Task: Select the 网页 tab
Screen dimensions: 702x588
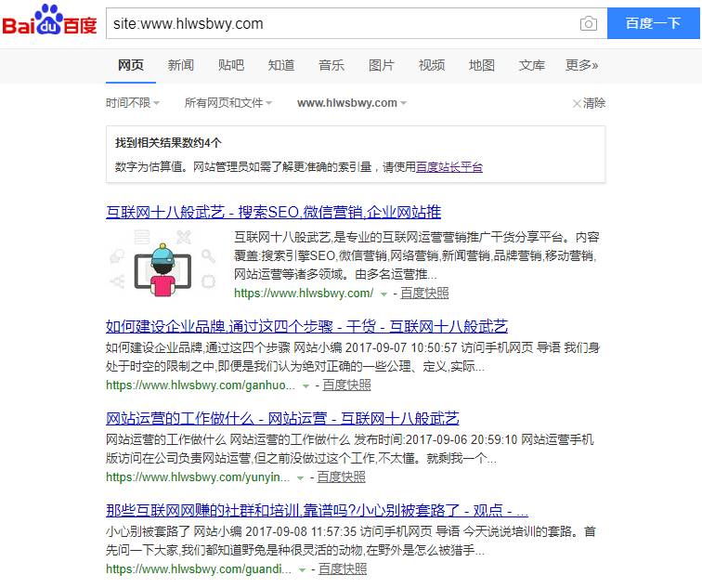Action: (x=131, y=65)
